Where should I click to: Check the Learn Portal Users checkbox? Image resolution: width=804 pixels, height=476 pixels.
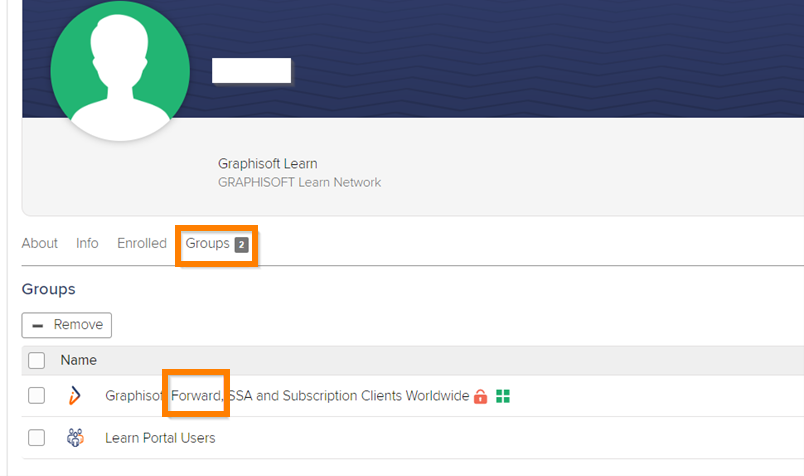[36, 438]
